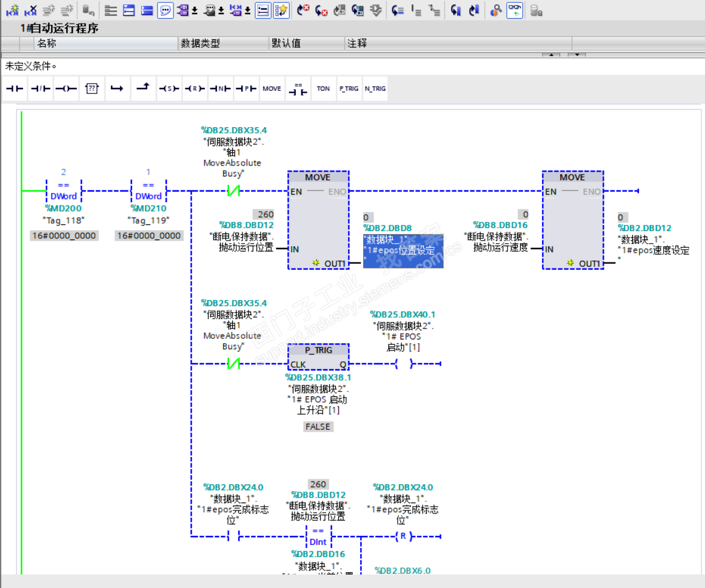Insert a normally open contact
Screen dimensions: 705x588
pos(15,89)
